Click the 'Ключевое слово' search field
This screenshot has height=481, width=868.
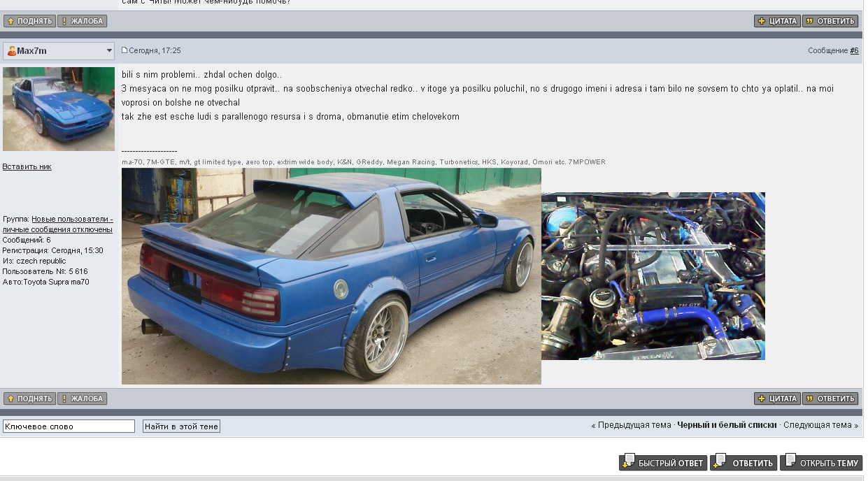tap(69, 426)
